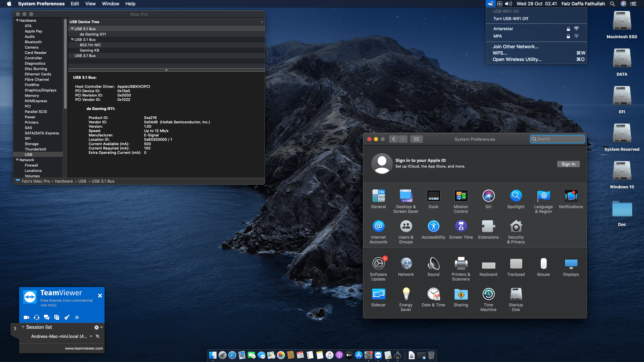Open the Time Machine preference pane
Image resolution: width=644 pixels, height=362 pixels.
[x=488, y=295]
